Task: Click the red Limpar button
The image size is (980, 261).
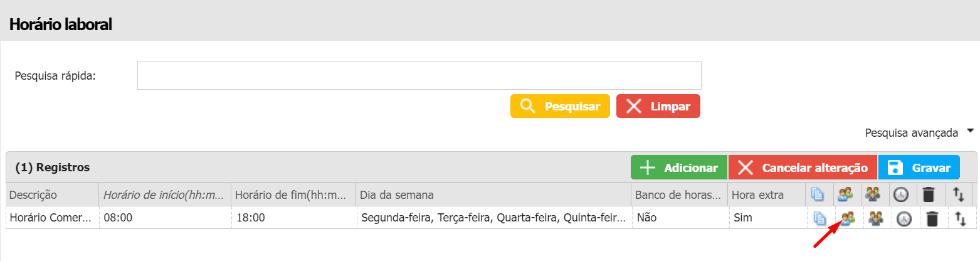Action: tap(658, 106)
